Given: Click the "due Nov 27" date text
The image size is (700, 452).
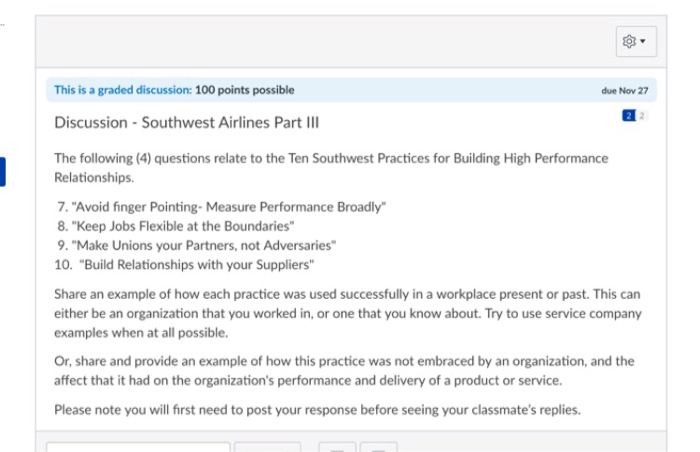Looking at the screenshot, I should pos(625,91).
